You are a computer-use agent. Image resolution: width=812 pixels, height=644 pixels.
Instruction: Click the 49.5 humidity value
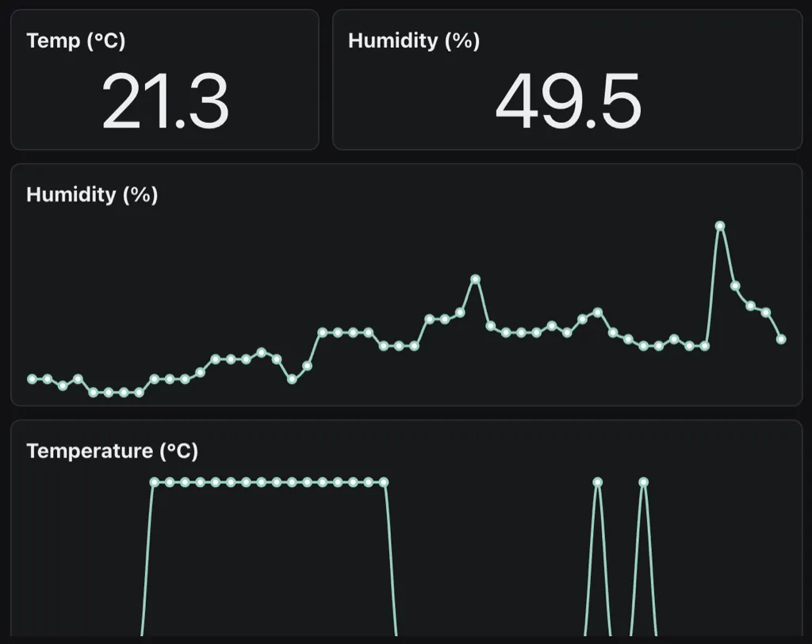click(x=567, y=102)
